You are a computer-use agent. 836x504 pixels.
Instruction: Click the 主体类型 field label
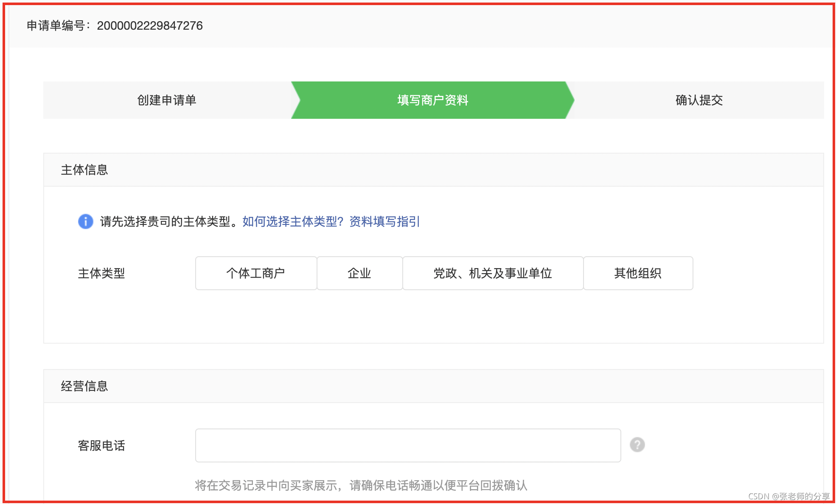101,273
